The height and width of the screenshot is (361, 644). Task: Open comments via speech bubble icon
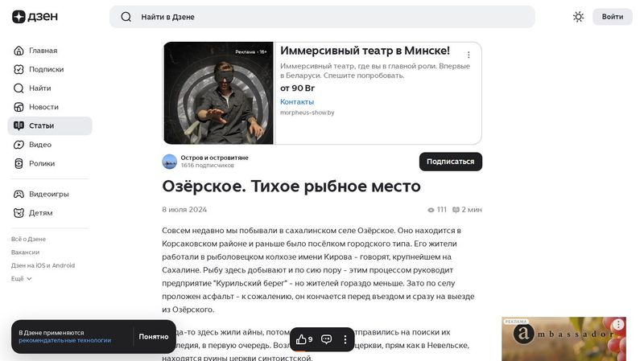tap(327, 339)
